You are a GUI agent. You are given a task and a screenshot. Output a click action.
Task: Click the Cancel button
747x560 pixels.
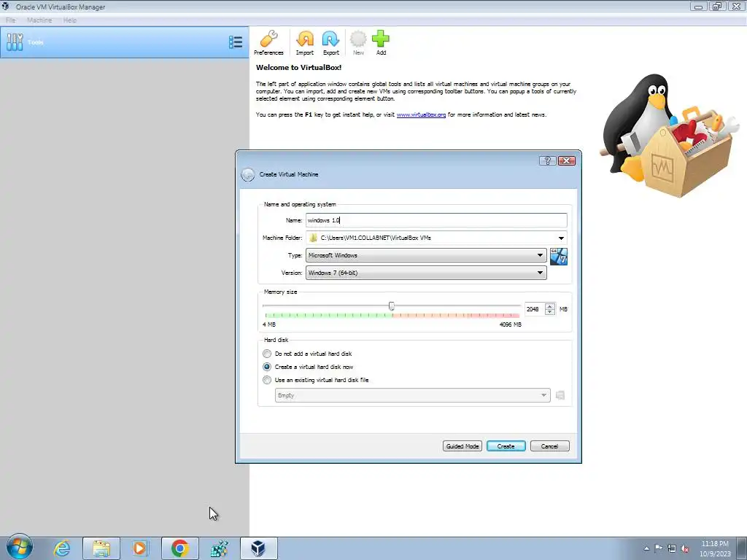[x=550, y=446]
